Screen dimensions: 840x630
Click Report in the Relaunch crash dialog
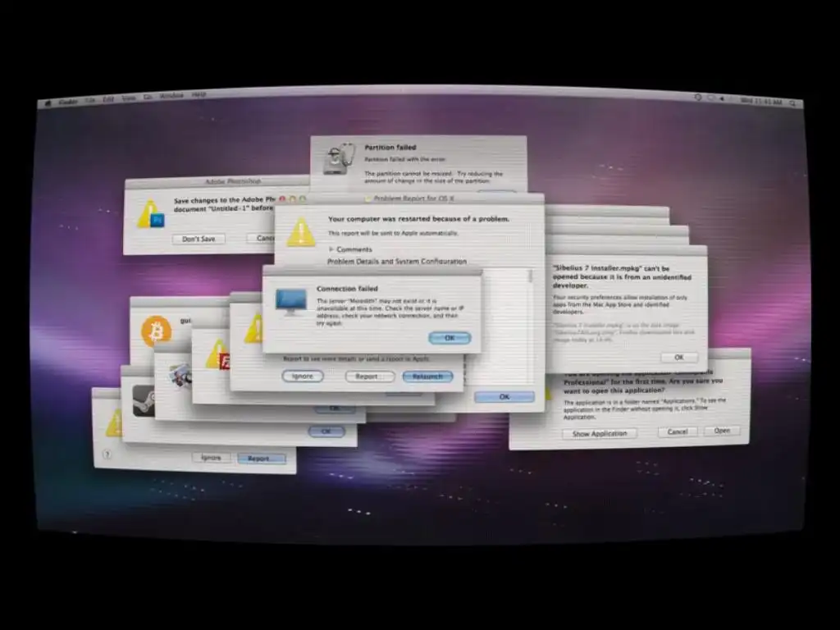(370, 377)
